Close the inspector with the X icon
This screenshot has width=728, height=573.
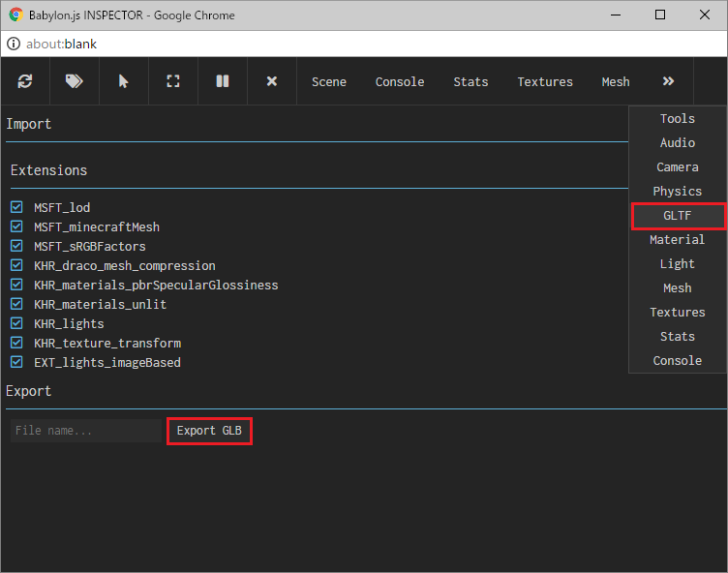(x=272, y=81)
